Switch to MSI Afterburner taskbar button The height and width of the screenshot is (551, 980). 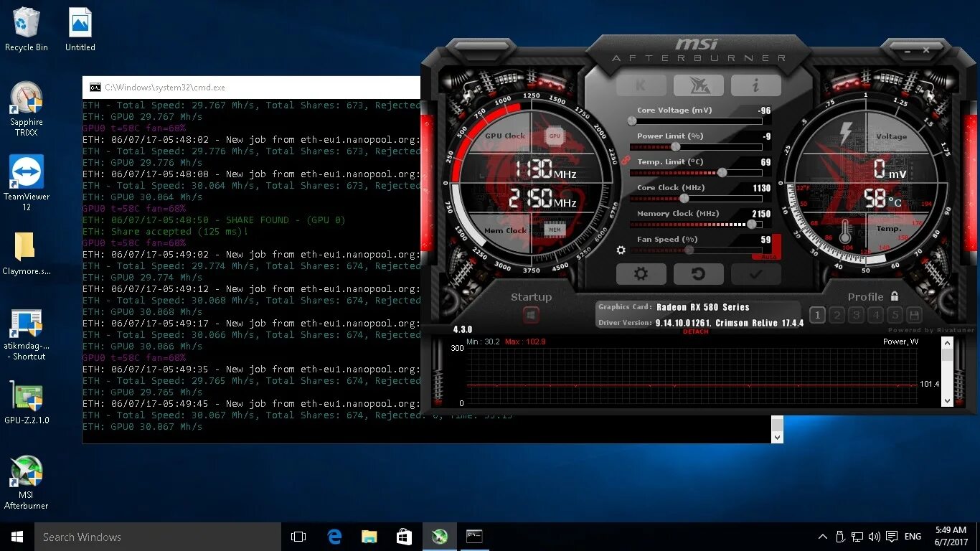440,537
